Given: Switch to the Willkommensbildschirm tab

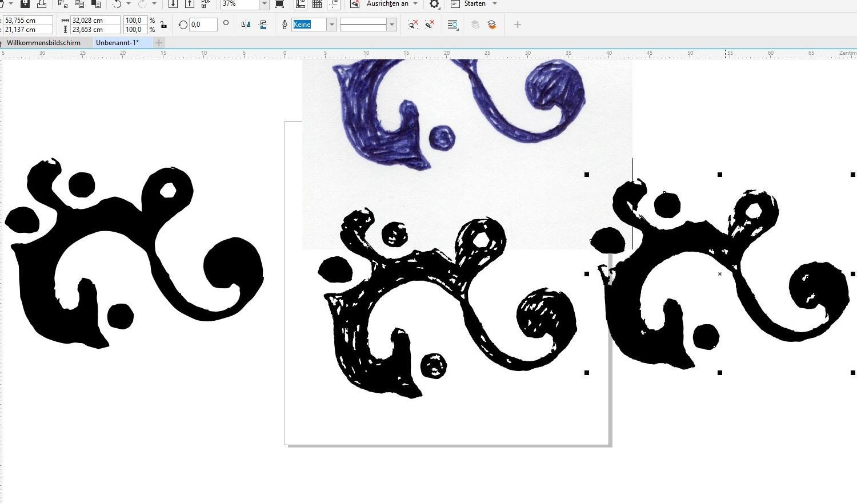Looking at the screenshot, I should click(x=43, y=43).
